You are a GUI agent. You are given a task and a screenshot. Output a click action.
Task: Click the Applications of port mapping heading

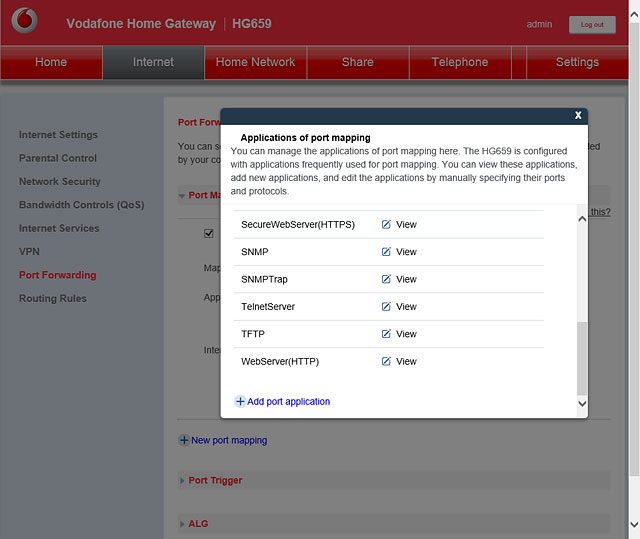305,138
